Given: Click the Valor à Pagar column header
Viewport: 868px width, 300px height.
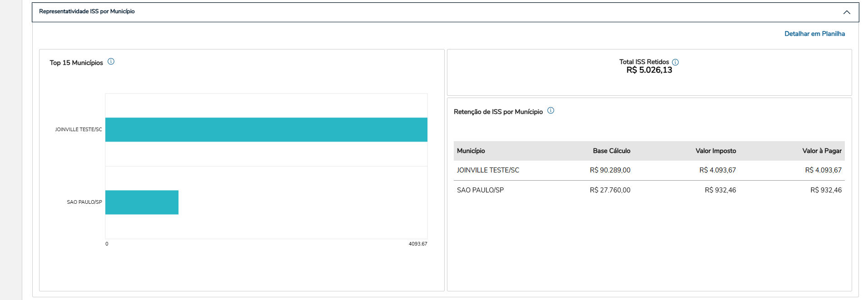Looking at the screenshot, I should (822, 151).
